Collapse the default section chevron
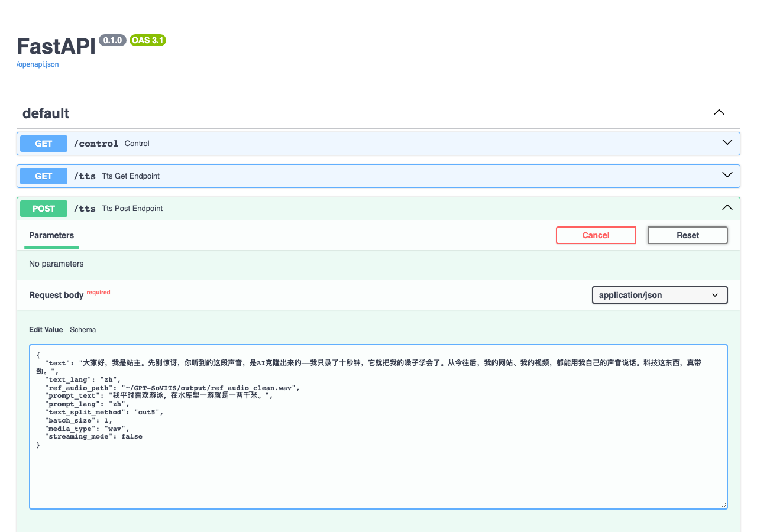The width and height of the screenshot is (757, 532). [x=719, y=112]
